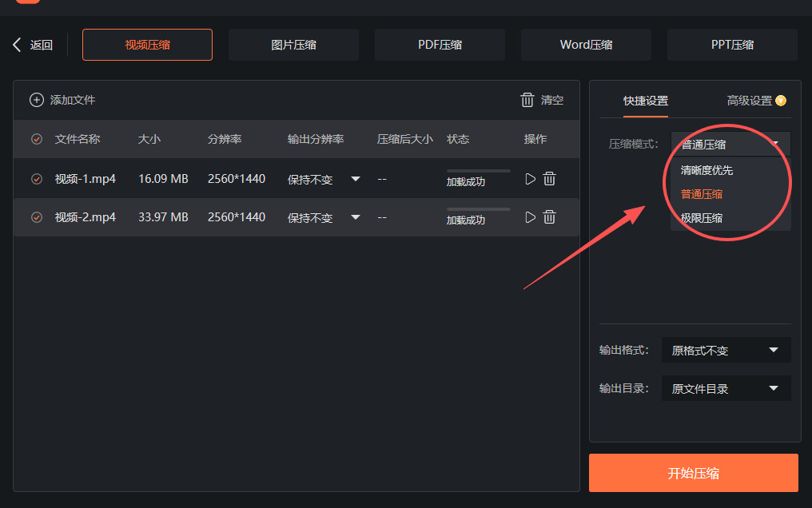This screenshot has height=508, width=812.
Task: Click 返回 text to go back
Action: pyautogui.click(x=42, y=45)
